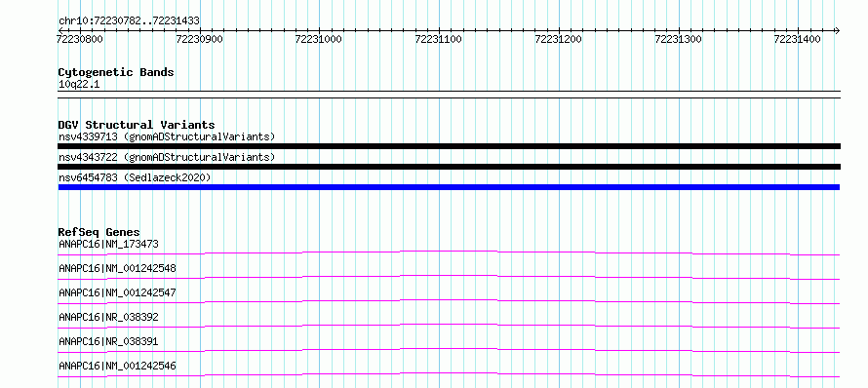868x388 pixels.
Task: Click the black bar under nsv4339713
Action: click(449, 146)
